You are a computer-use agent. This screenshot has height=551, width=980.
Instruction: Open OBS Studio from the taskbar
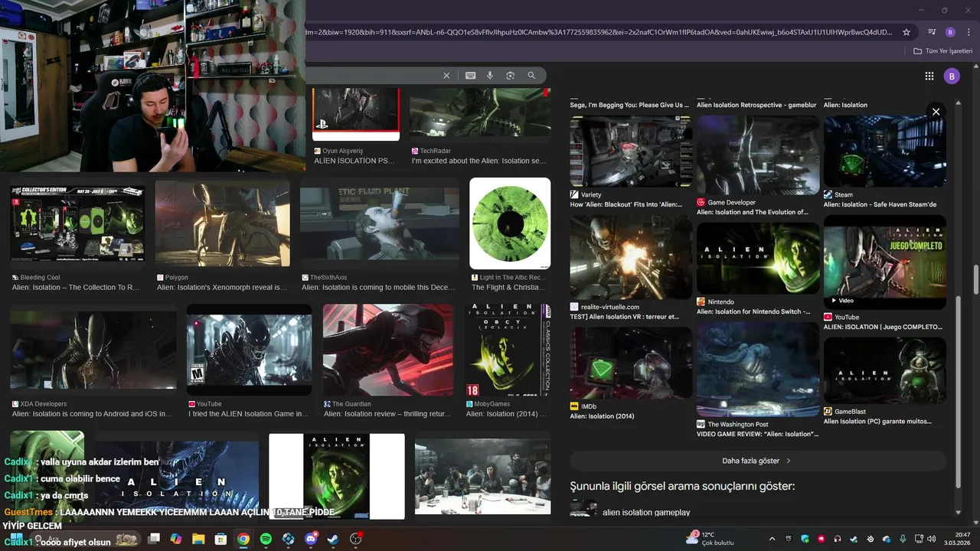[356, 539]
